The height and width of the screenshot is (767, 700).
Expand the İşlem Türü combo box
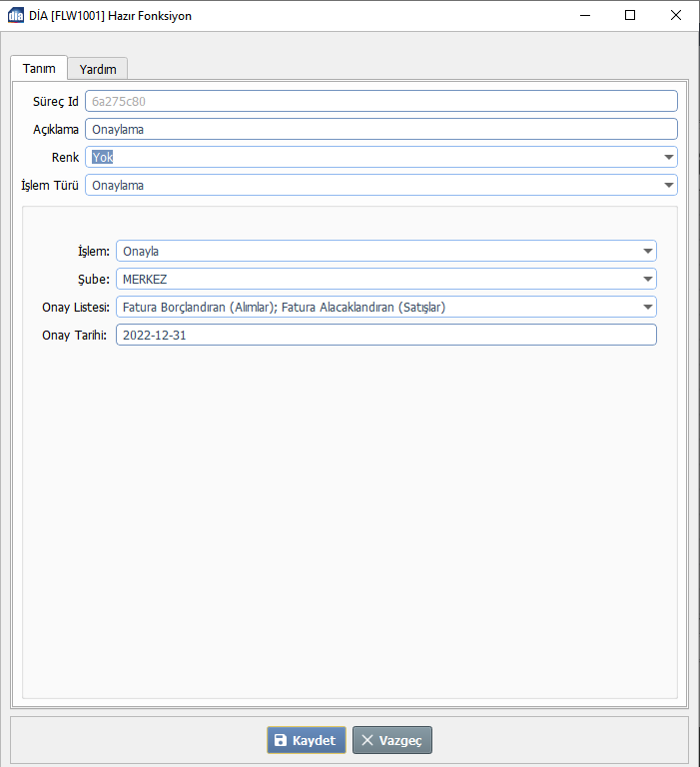[667, 185]
